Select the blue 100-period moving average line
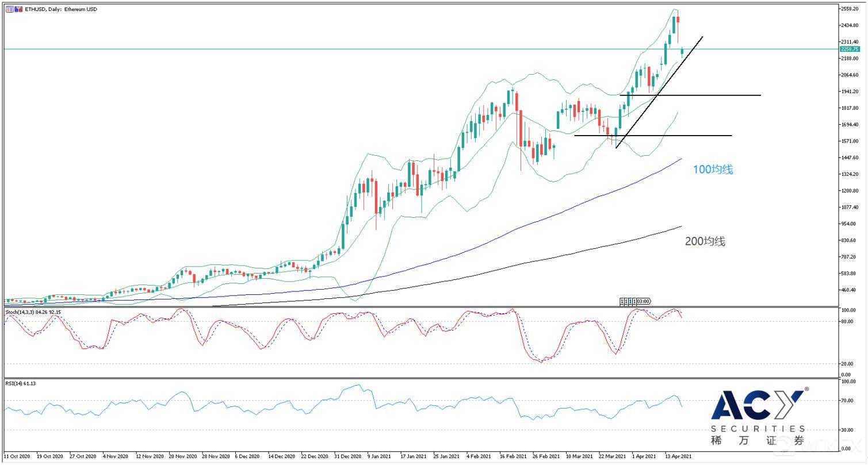Viewport: 868px width, 465px height. click(518, 227)
